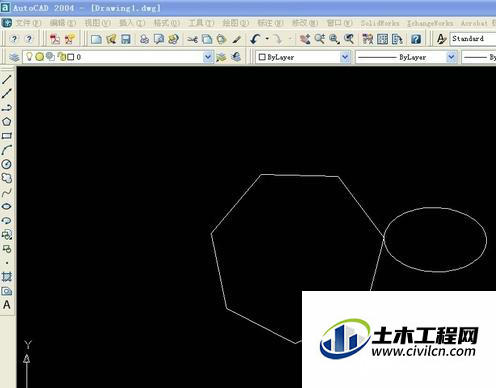
Task: Expand the layer list dropdown
Action: coord(208,57)
